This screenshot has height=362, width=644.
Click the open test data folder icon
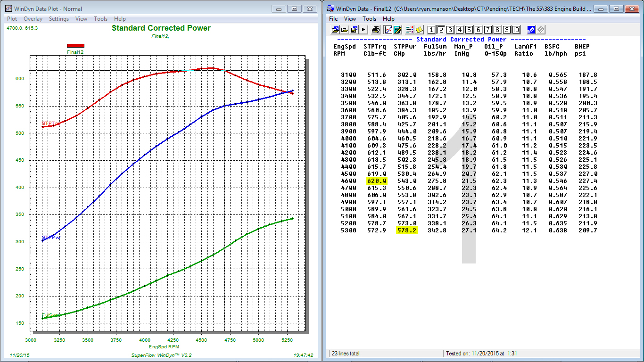point(335,30)
